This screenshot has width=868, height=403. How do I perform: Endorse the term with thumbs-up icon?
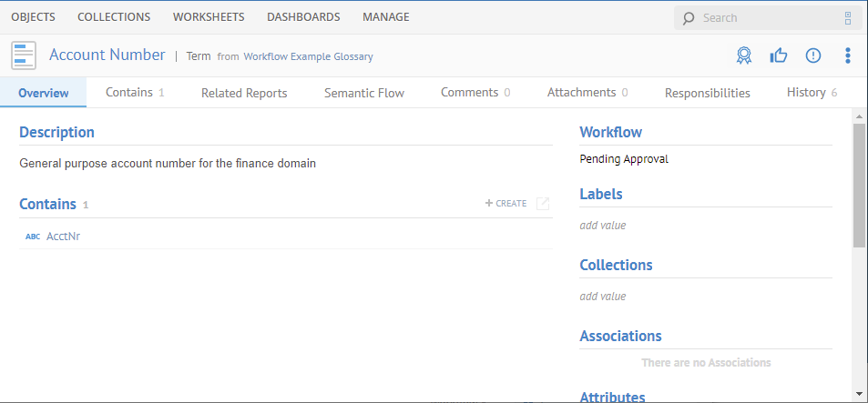click(x=778, y=55)
